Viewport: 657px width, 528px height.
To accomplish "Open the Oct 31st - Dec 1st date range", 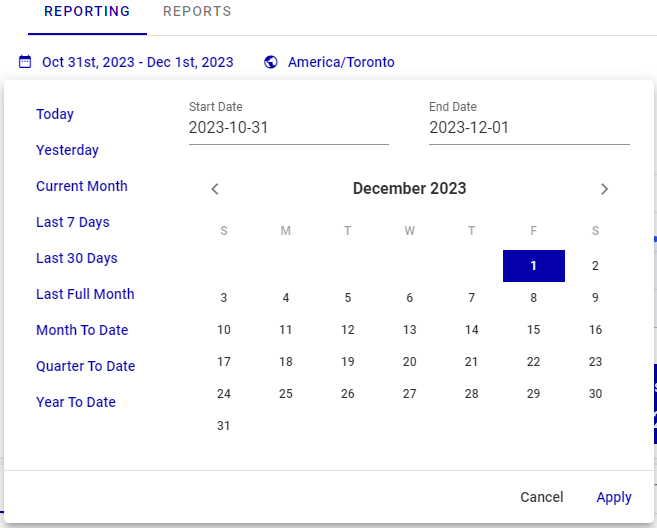I will coord(137,62).
